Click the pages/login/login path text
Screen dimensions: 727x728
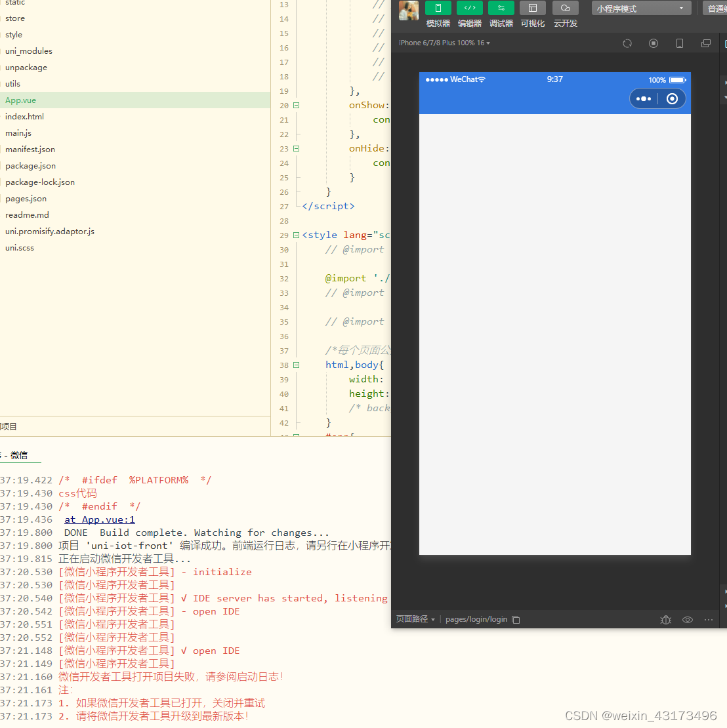click(x=476, y=619)
